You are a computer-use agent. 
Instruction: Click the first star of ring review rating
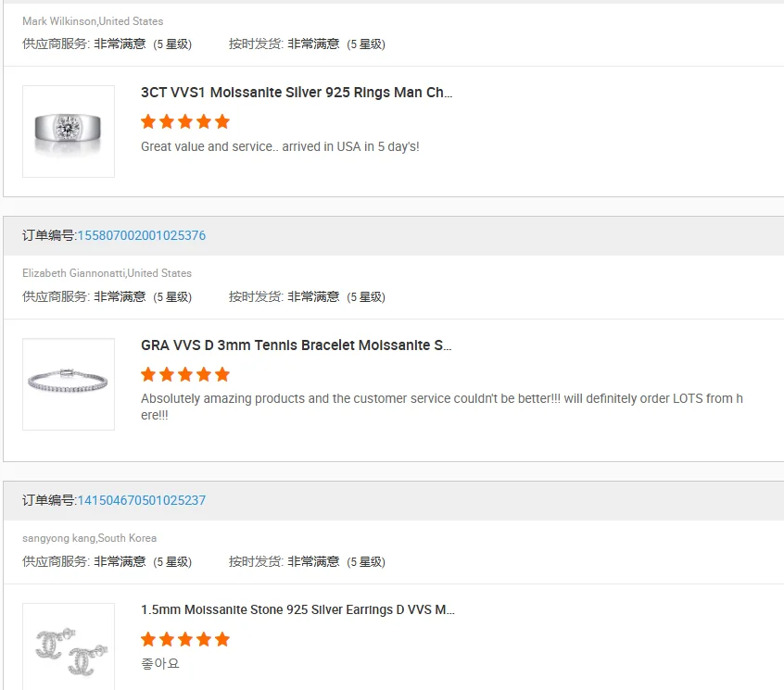click(x=148, y=121)
